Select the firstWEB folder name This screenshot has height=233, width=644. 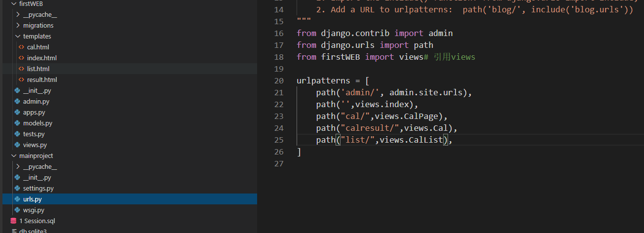[31, 4]
